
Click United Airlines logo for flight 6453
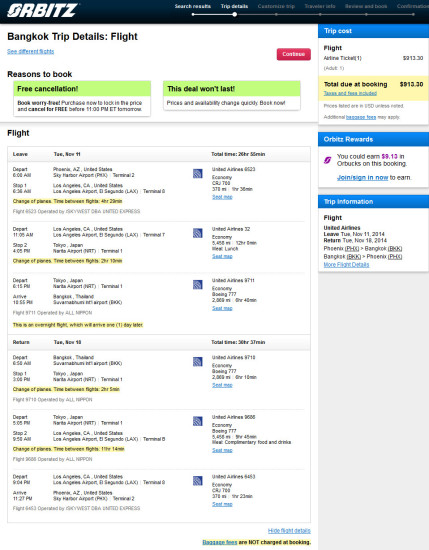198,481
